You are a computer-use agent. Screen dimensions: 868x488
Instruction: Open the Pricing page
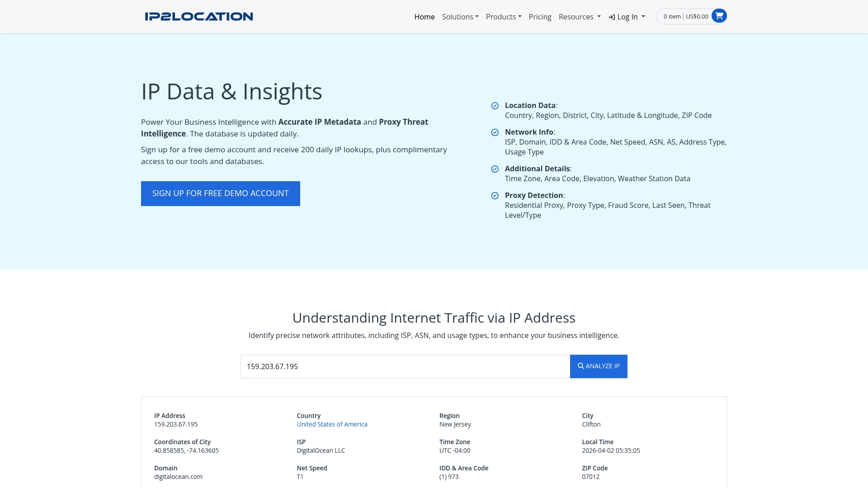540,17
